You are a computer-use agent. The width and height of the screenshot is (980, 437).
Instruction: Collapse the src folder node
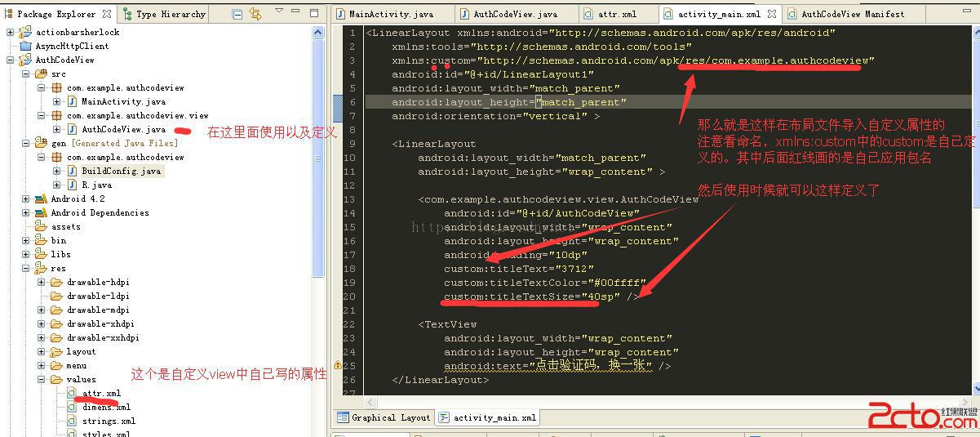(x=26, y=74)
